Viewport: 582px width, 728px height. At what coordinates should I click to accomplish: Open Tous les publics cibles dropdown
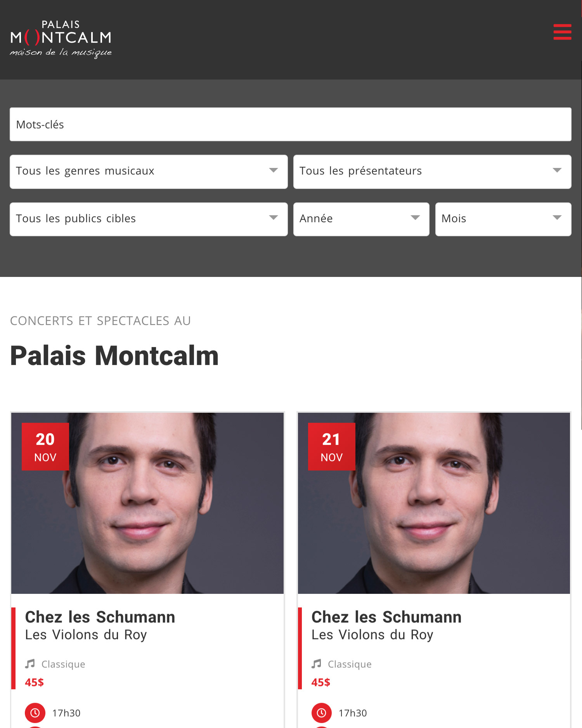[x=149, y=219]
